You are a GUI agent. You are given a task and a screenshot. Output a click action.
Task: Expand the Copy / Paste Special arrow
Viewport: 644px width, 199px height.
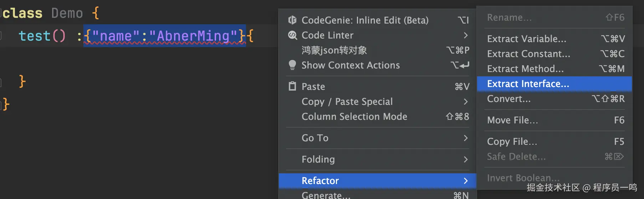(x=465, y=102)
